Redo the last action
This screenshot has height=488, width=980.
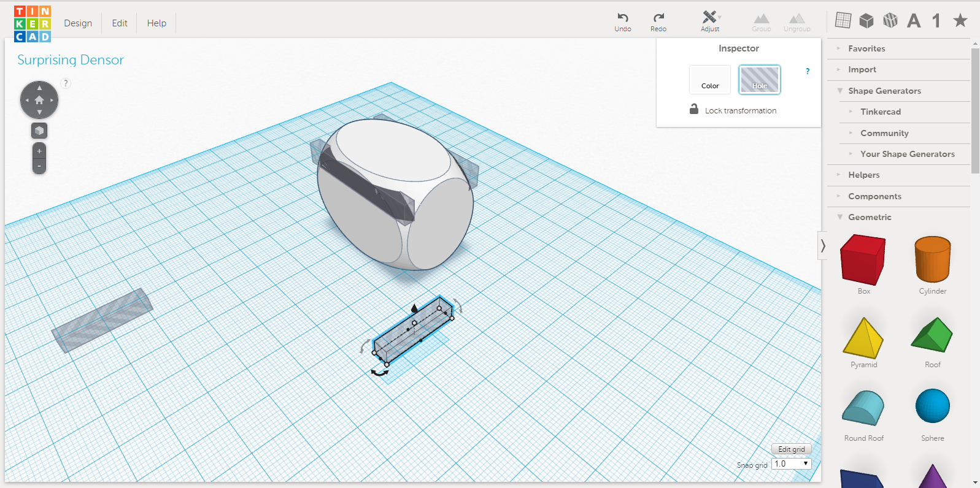point(658,22)
